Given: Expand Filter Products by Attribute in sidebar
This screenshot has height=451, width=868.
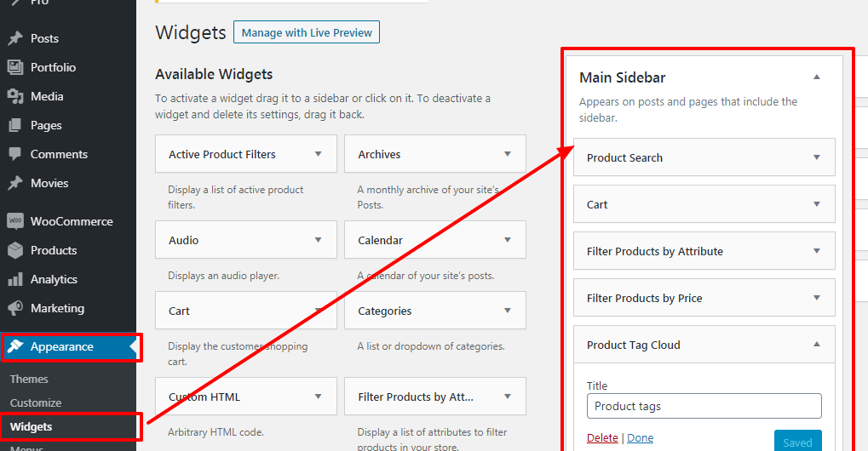Looking at the screenshot, I should click(x=817, y=251).
